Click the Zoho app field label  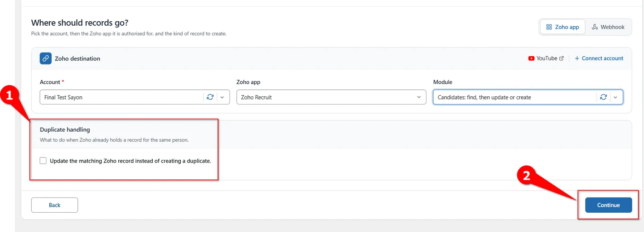click(249, 82)
